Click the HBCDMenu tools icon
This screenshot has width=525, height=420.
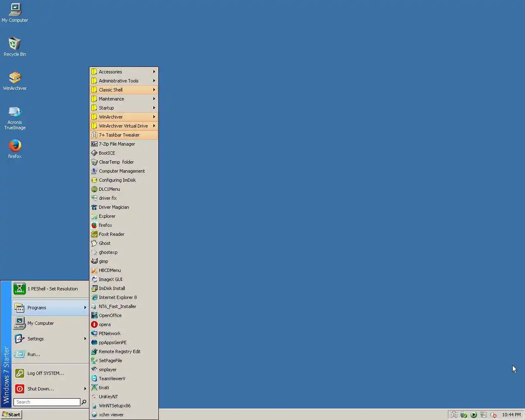pos(94,270)
